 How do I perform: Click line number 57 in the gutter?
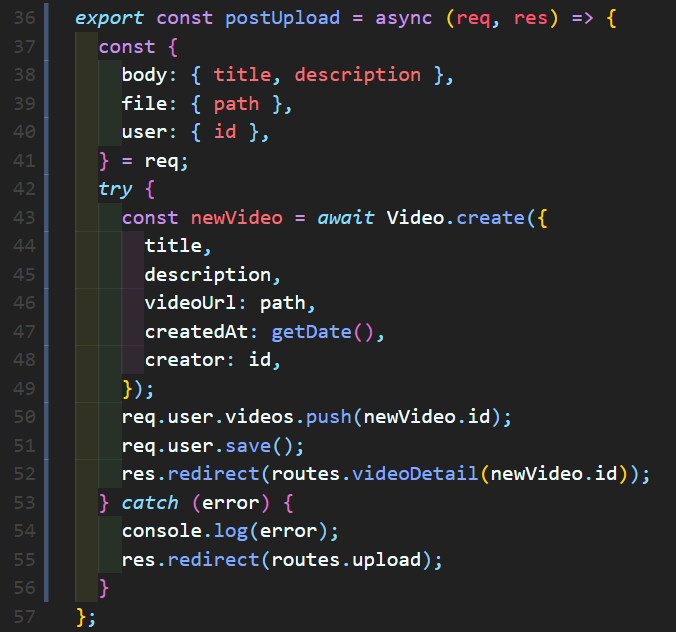24,617
